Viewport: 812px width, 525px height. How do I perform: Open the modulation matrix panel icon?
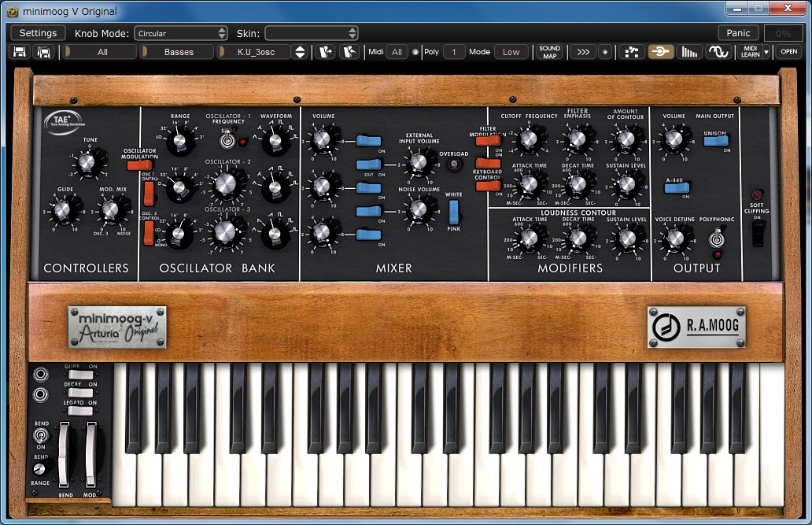click(x=632, y=52)
